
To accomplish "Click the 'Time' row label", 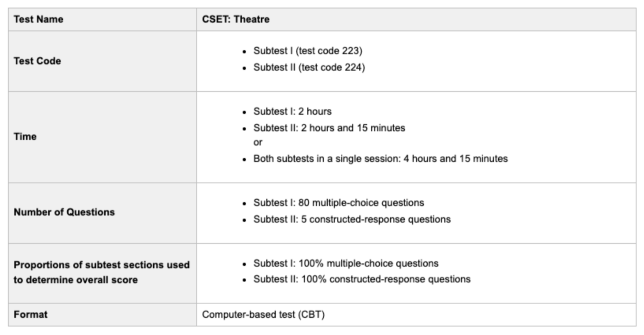I will tap(25, 137).
